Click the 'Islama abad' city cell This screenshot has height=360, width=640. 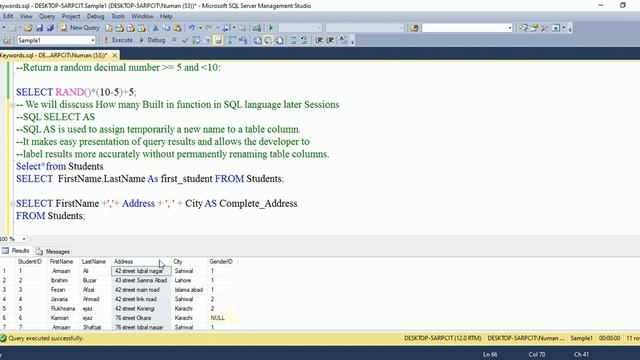tap(189, 290)
